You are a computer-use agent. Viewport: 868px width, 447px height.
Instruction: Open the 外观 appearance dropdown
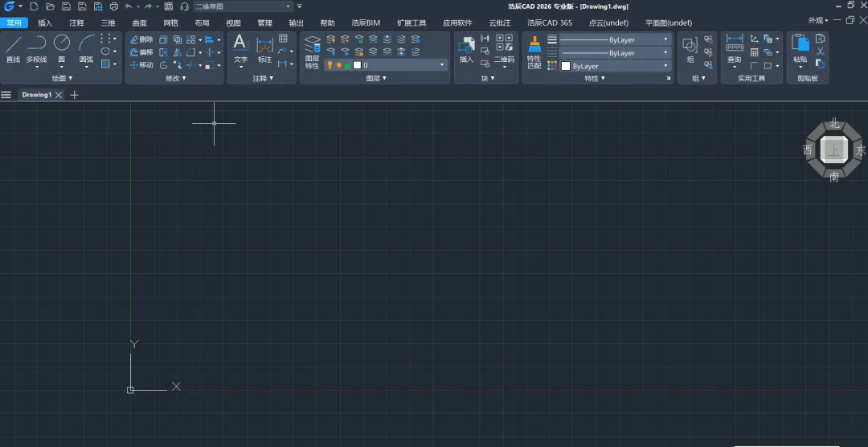[818, 20]
